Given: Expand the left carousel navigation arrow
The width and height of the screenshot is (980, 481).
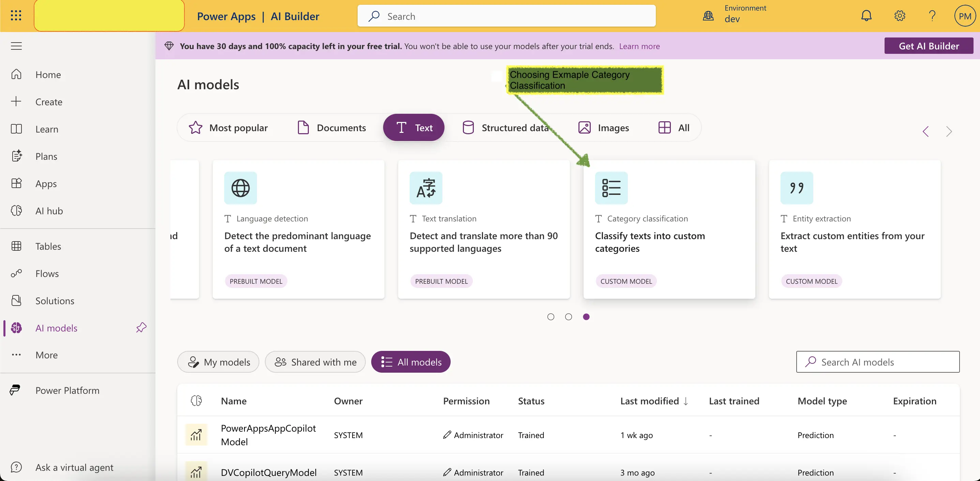Looking at the screenshot, I should pos(927,131).
